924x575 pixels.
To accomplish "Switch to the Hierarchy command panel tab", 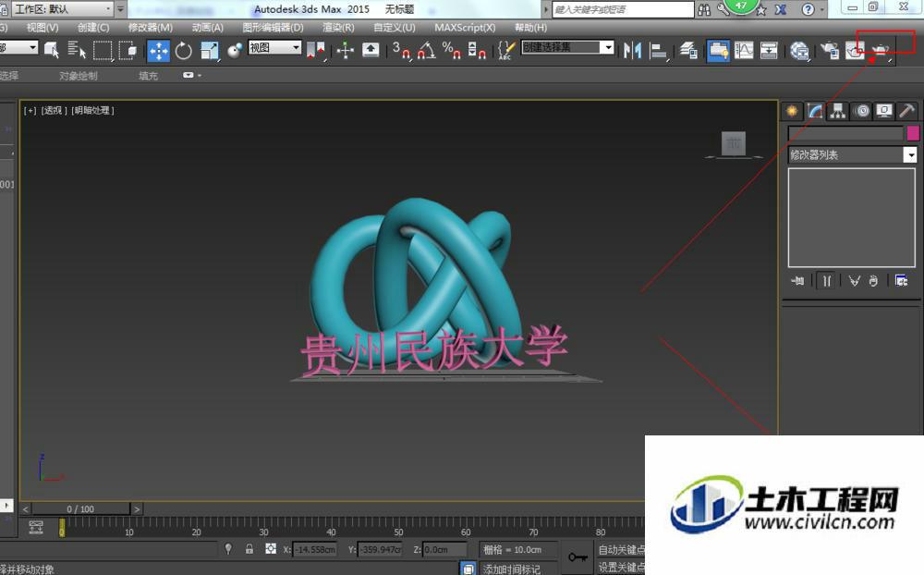I will pyautogui.click(x=838, y=111).
